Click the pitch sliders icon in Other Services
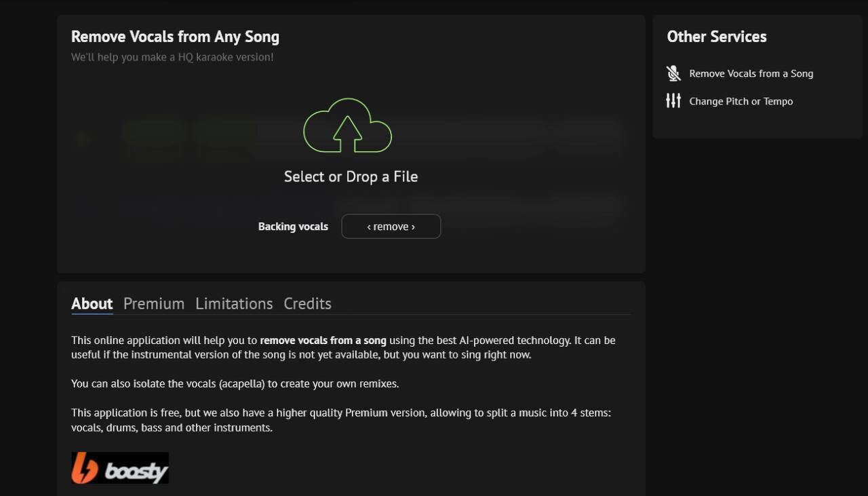868x496 pixels. click(x=673, y=101)
